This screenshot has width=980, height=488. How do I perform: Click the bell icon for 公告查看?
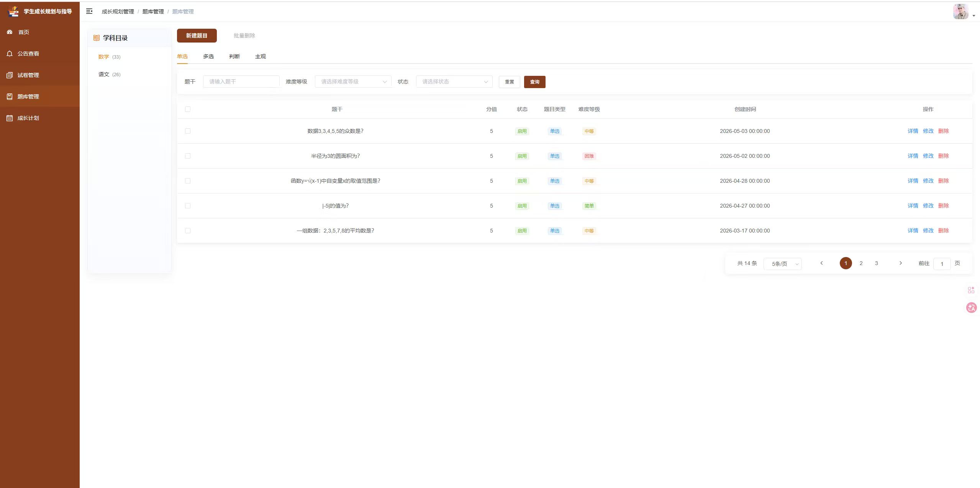pos(10,54)
